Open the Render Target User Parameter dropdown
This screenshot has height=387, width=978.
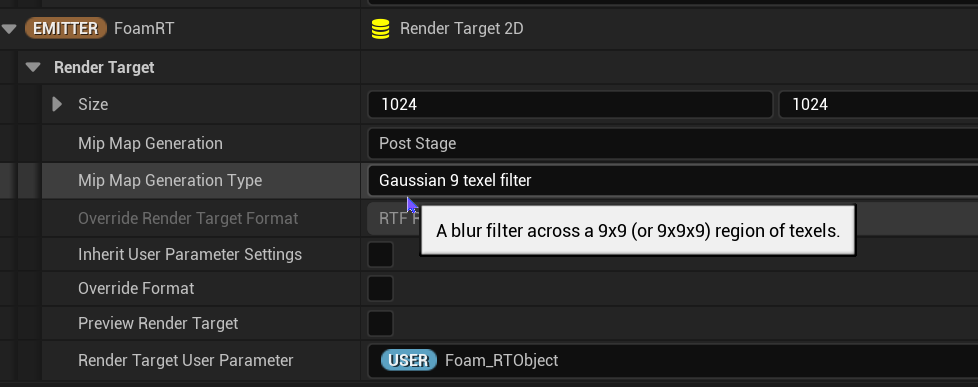click(x=672, y=361)
